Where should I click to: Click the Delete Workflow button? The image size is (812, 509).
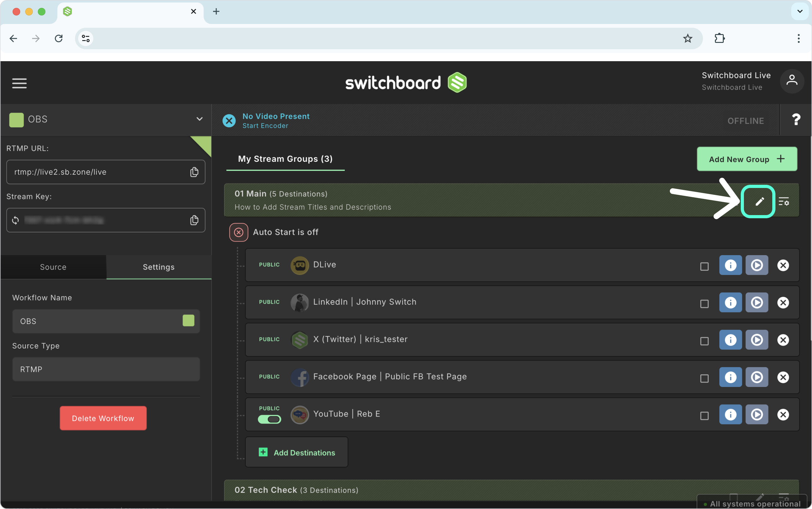tap(103, 418)
